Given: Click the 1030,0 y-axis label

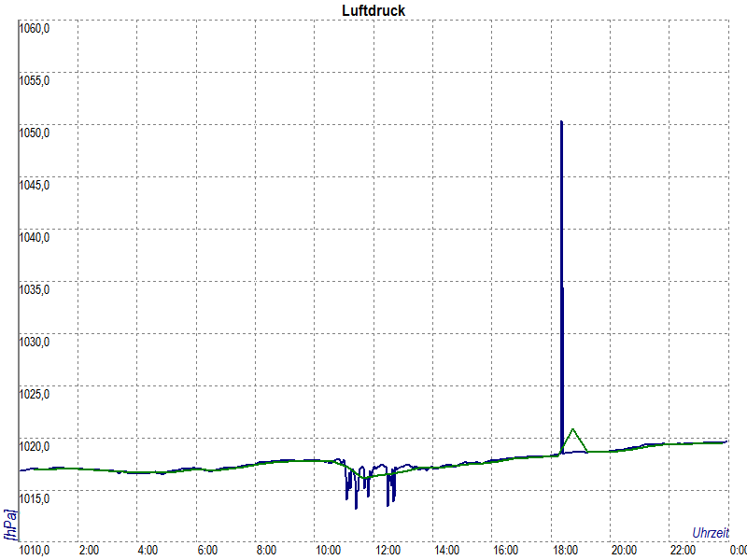Looking at the screenshot, I should (34, 342).
